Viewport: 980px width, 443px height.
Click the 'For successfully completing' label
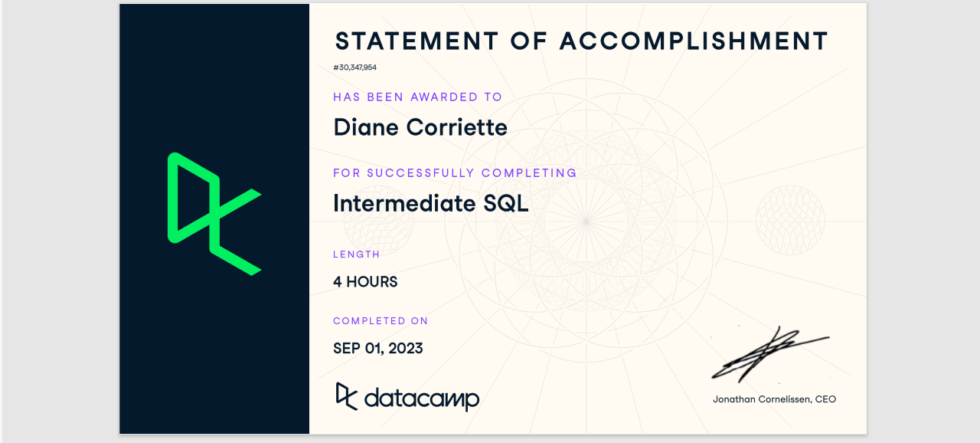455,173
